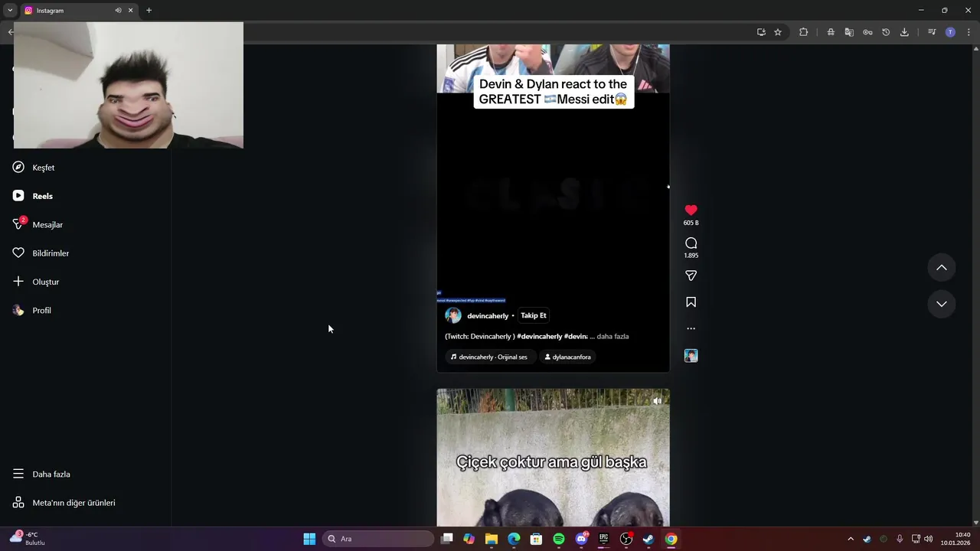The image size is (980, 551).
Task: Follow devincaherly with Takip Et
Action: click(x=534, y=315)
